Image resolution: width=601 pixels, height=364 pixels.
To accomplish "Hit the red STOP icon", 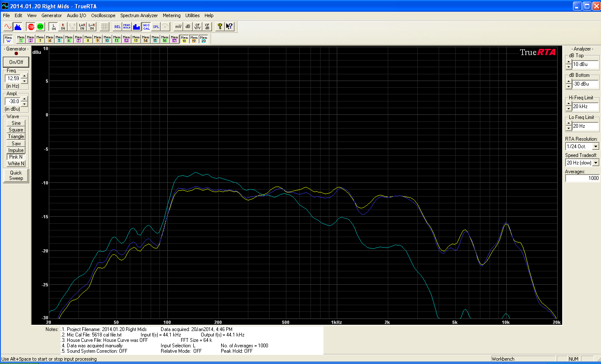I will tap(31, 27).
